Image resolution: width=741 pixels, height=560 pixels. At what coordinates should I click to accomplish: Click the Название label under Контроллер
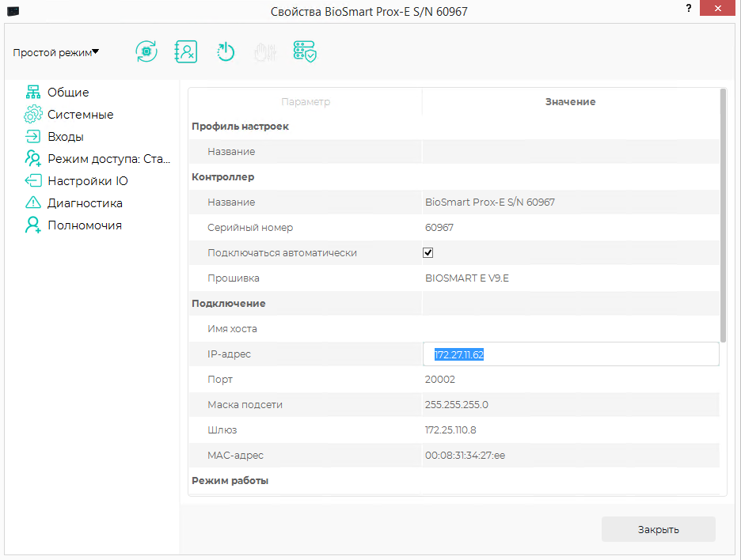[231, 202]
